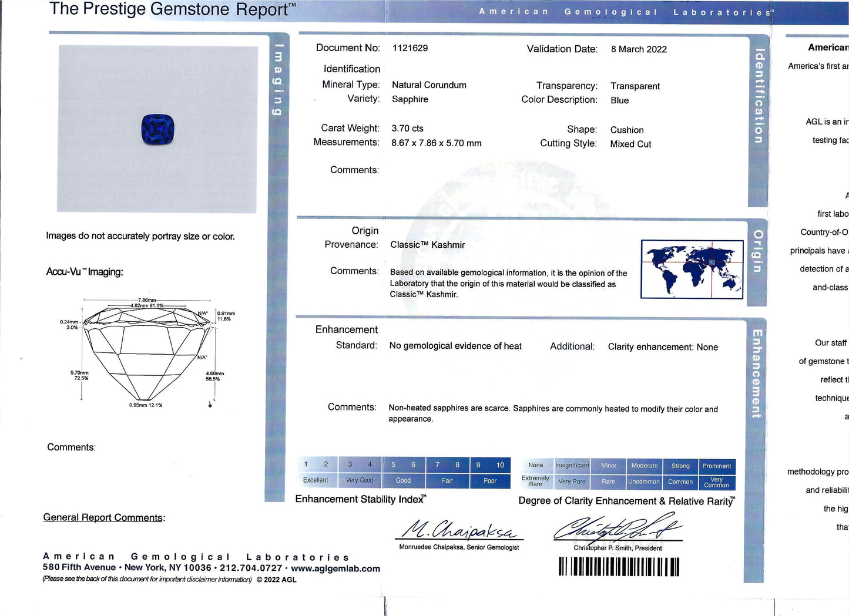Image resolution: width=849 pixels, height=616 pixels.
Task: Click the barcode under the president's signature
Action: click(x=618, y=567)
